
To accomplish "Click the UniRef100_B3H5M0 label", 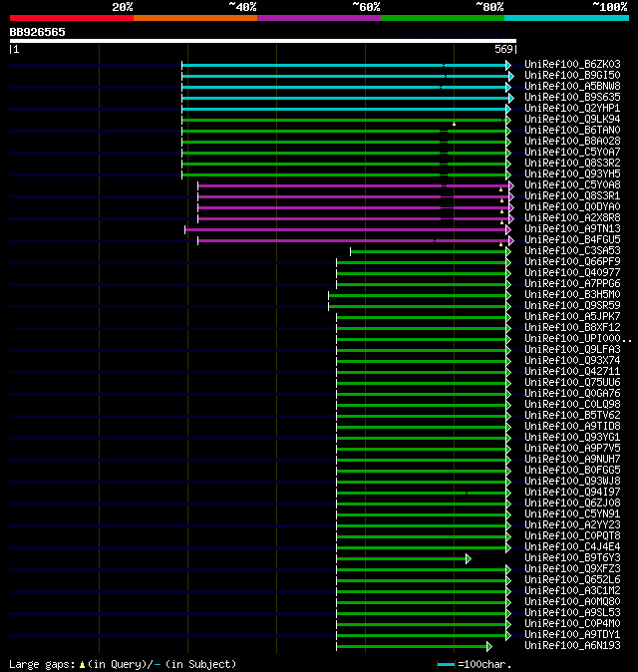I will (572, 295).
